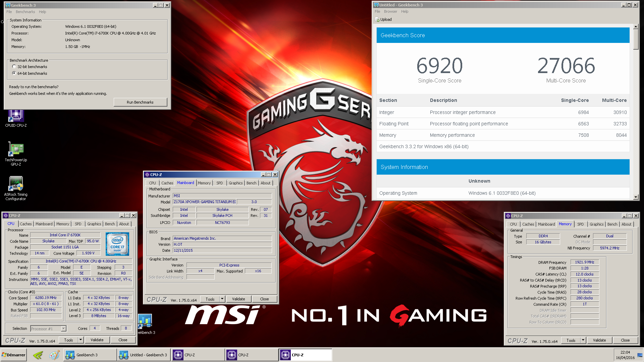The width and height of the screenshot is (644, 362).
Task: Open Tools dropdown arrow in CPU window
Action: click(80, 340)
